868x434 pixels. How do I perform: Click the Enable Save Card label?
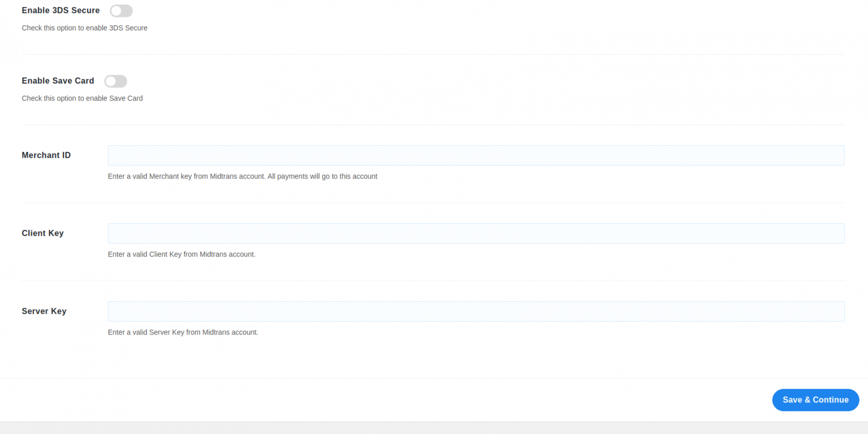[58, 81]
